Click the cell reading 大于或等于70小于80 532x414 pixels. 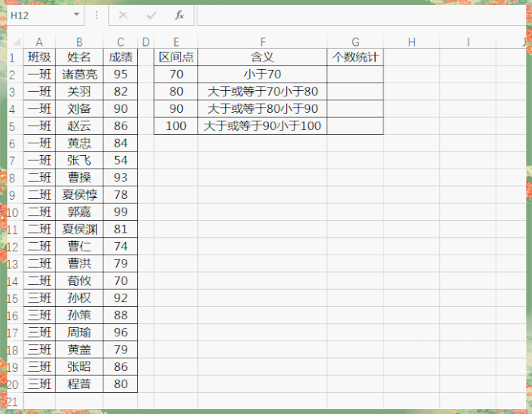coord(262,92)
